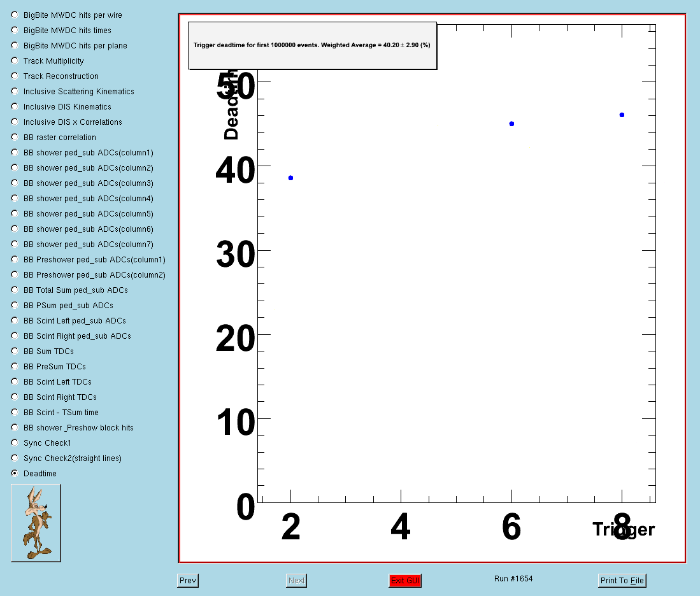
Task: Click the Wile E. Coyote picture
Action: point(36,523)
